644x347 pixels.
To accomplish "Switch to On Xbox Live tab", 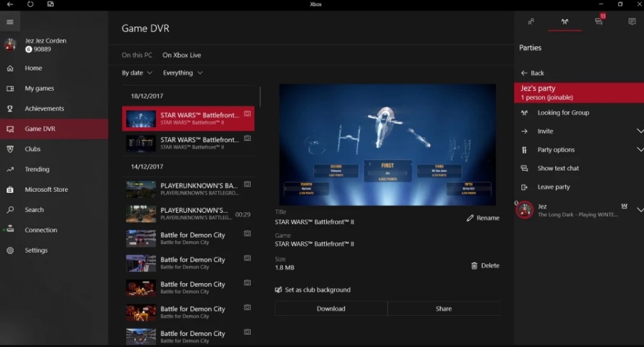I will (x=182, y=55).
